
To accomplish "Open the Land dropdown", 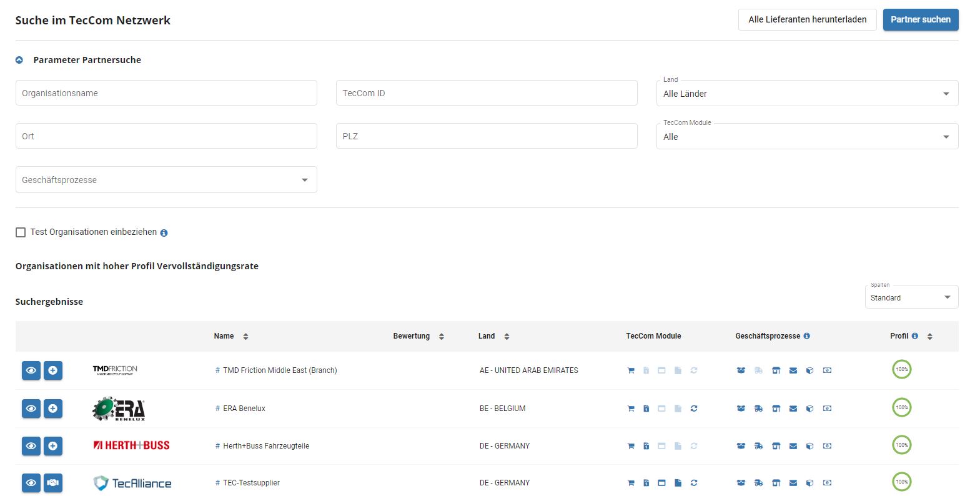I will (x=807, y=94).
